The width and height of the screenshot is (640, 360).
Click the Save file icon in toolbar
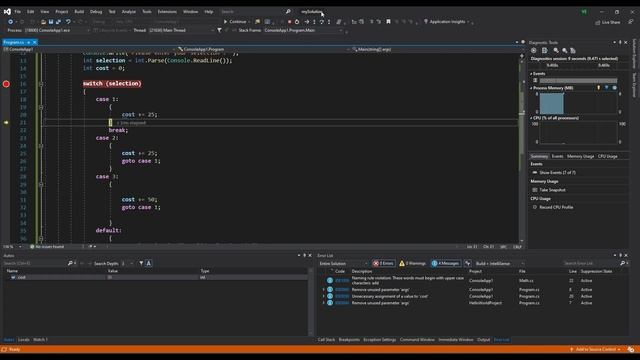(51, 22)
